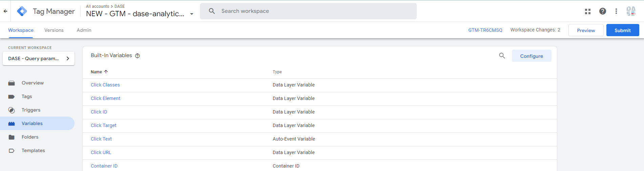644x171 pixels.
Task: Select Variables in the sidebar
Action: tap(37, 123)
